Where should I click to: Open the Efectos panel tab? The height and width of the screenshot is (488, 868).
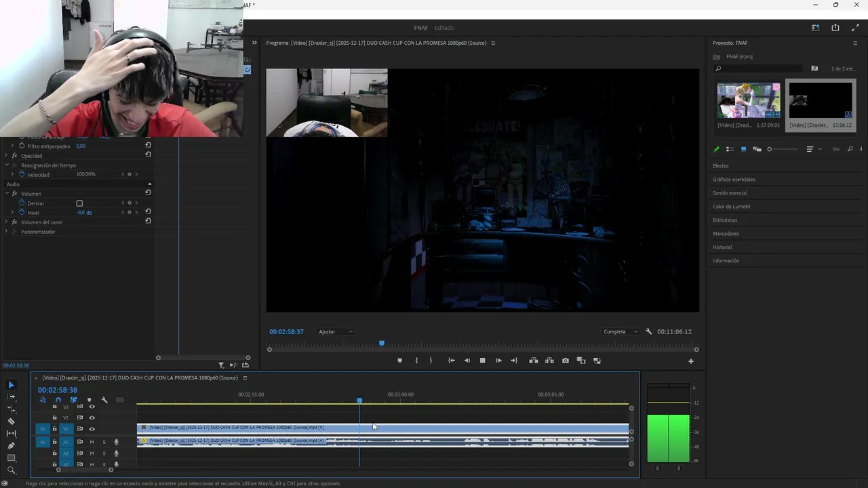click(x=721, y=166)
